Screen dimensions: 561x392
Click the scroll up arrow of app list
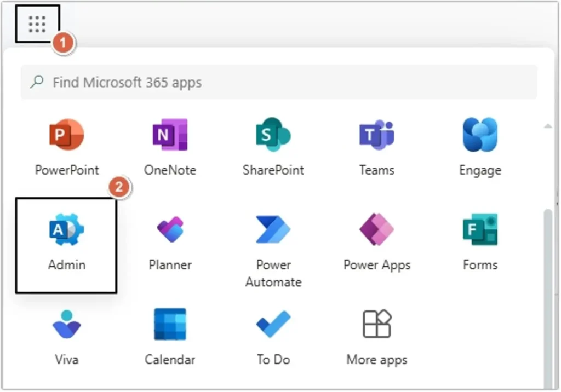pyautogui.click(x=548, y=126)
